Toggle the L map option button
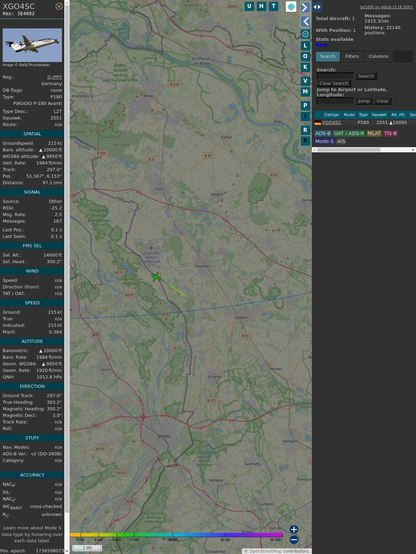This screenshot has height=554, width=416. [x=305, y=46]
